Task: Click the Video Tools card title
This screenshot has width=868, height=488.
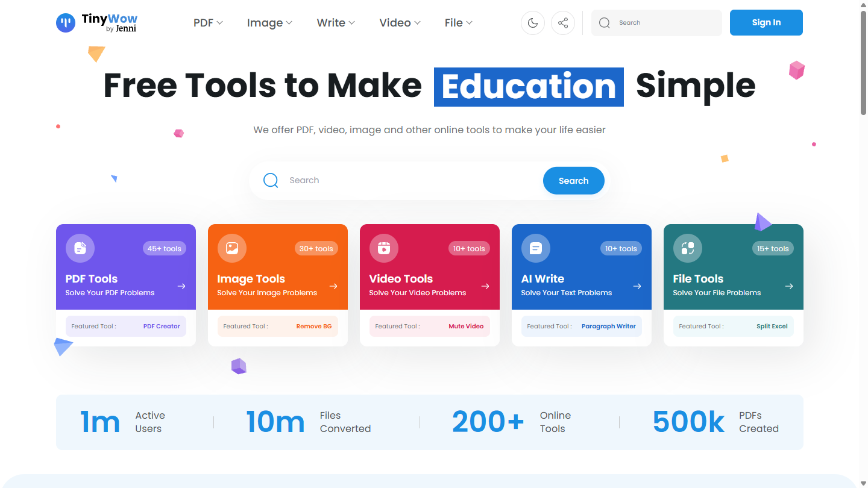Action: click(x=401, y=279)
